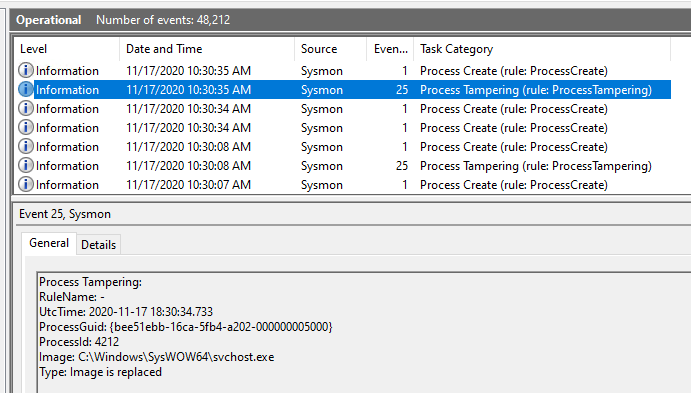This screenshot has height=393, width=691.
Task: Sort by Date and Time column header
Action: [207, 49]
